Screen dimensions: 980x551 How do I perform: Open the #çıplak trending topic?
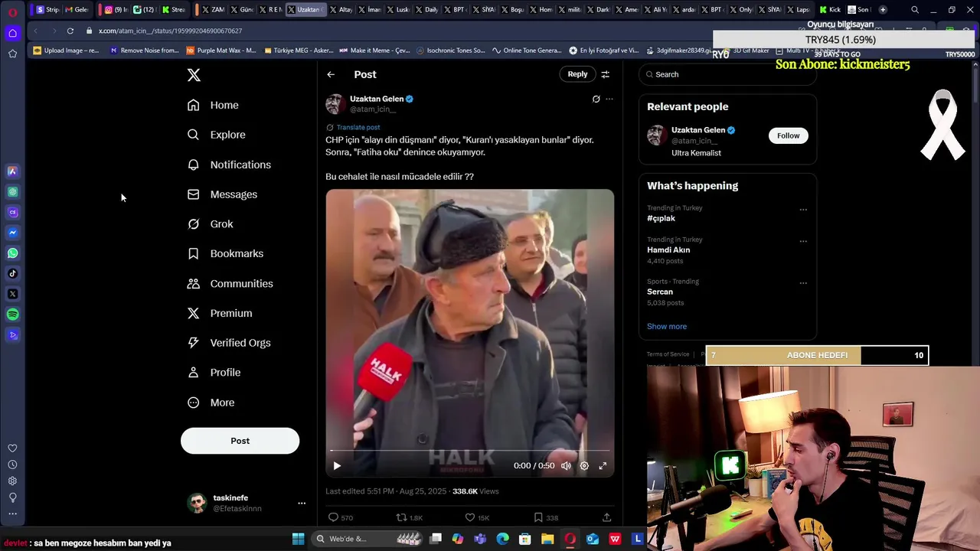pos(661,218)
